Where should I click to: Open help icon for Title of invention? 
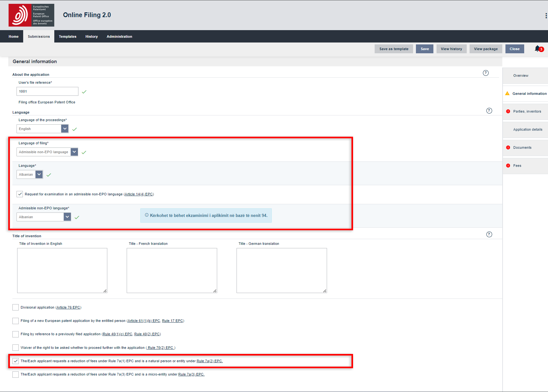tap(489, 234)
